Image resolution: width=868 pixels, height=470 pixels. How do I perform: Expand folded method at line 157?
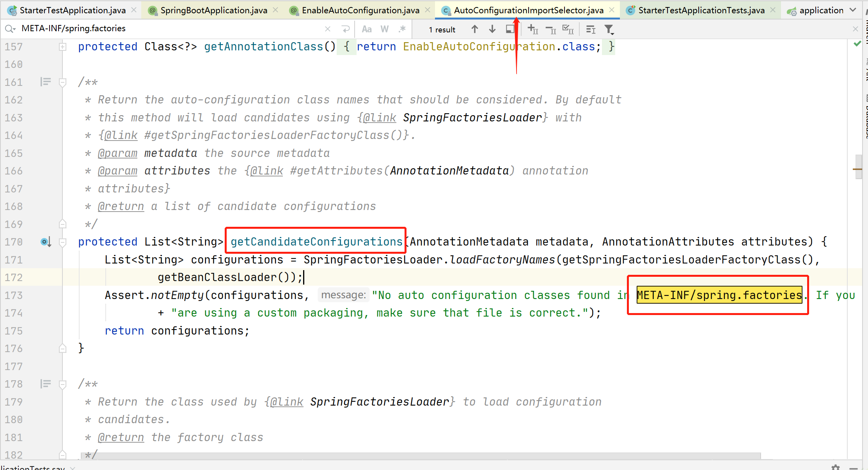(x=62, y=47)
